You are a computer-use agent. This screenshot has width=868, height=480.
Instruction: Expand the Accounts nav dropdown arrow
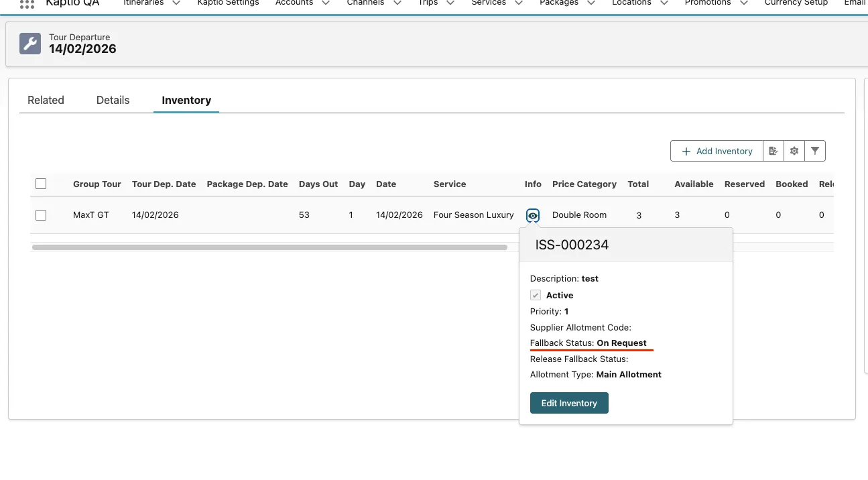tap(326, 3)
